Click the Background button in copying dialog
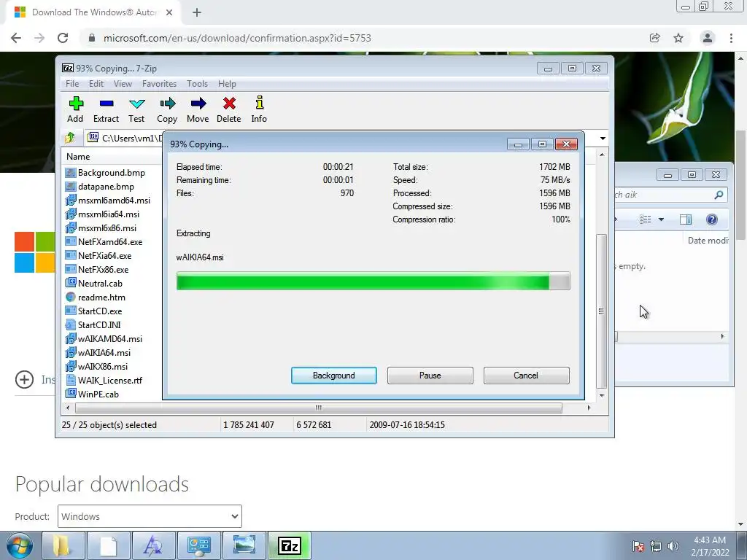The height and width of the screenshot is (560, 747). click(334, 376)
